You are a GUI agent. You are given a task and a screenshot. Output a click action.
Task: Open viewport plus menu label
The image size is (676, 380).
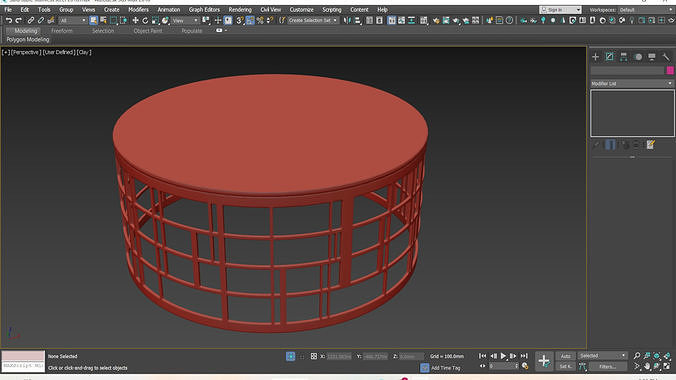(x=6, y=52)
